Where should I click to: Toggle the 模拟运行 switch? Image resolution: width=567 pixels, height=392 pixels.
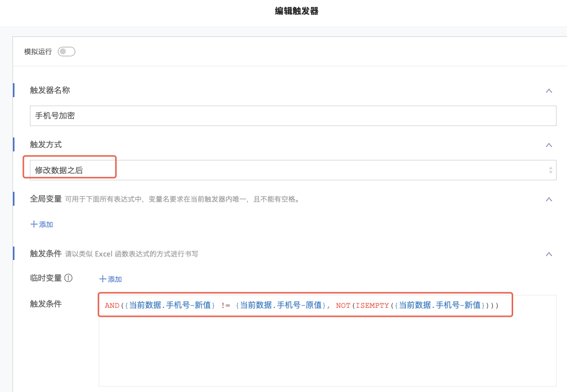click(x=66, y=52)
